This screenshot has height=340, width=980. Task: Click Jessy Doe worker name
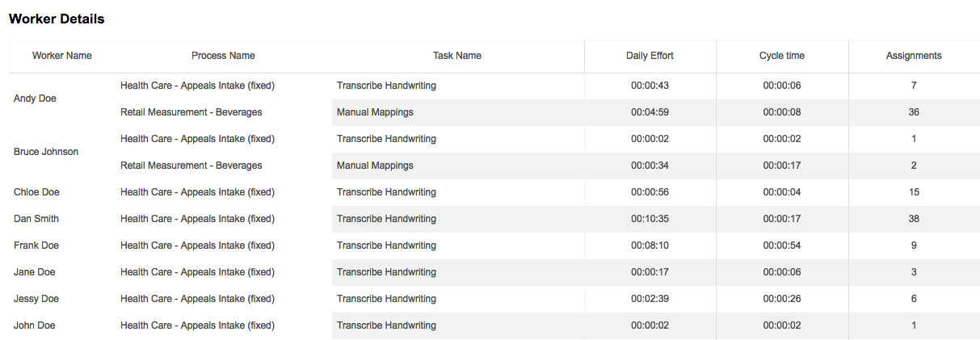click(x=36, y=299)
